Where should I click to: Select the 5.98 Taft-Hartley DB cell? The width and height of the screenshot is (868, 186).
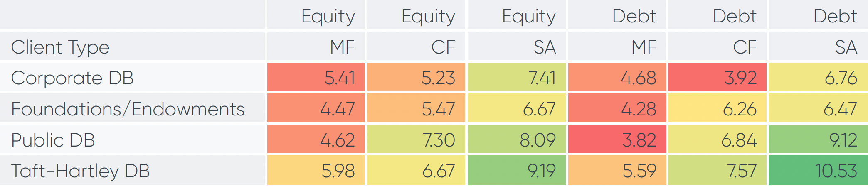coord(316,171)
